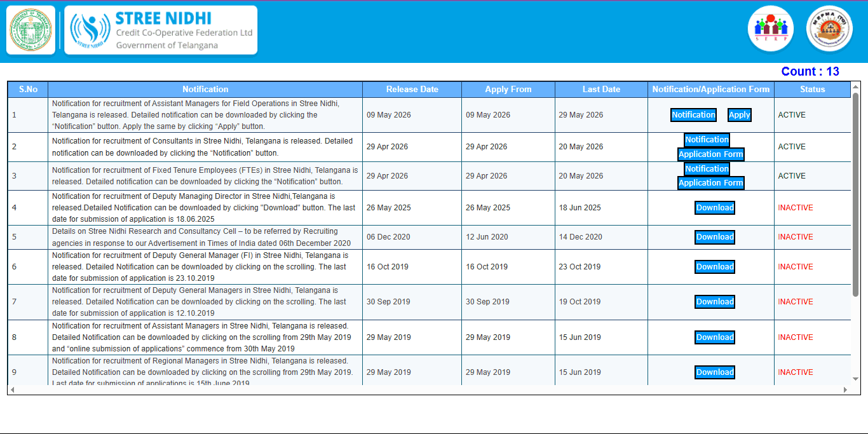Click serial number 8 cell
The image size is (868, 434).
(28, 337)
